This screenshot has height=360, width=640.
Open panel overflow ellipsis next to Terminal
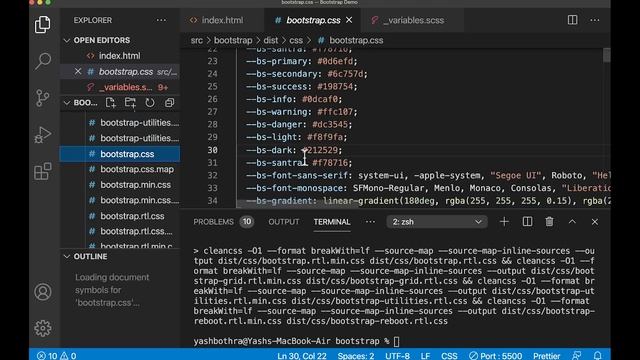[x=370, y=222]
